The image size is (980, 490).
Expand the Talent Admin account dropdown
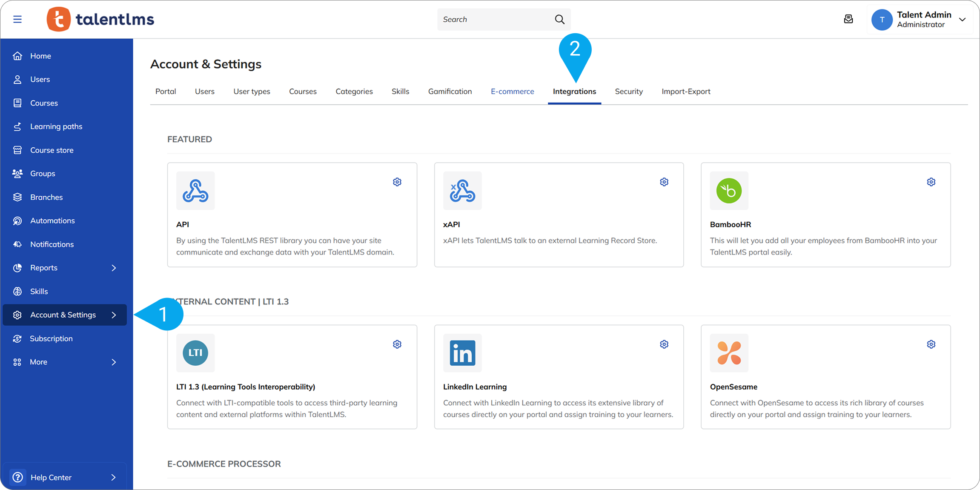click(x=963, y=19)
